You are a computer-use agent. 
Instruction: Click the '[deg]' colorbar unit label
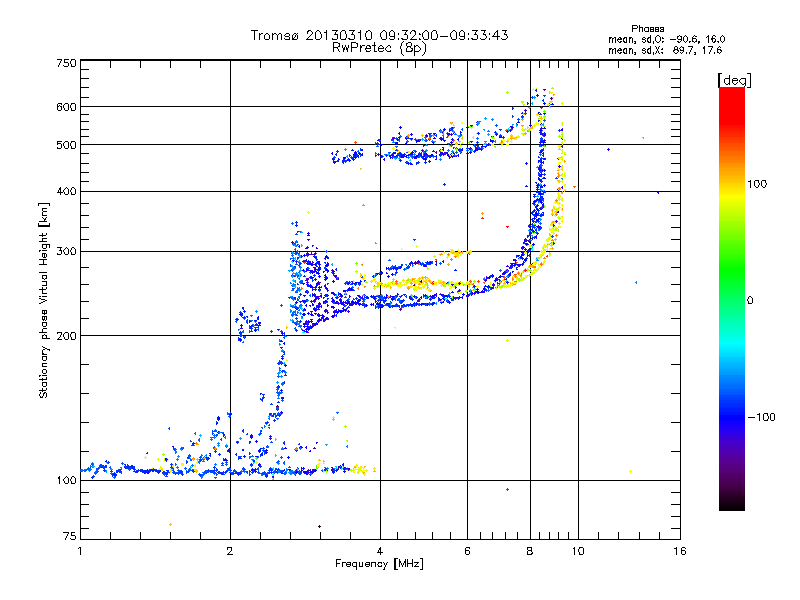coord(734,80)
